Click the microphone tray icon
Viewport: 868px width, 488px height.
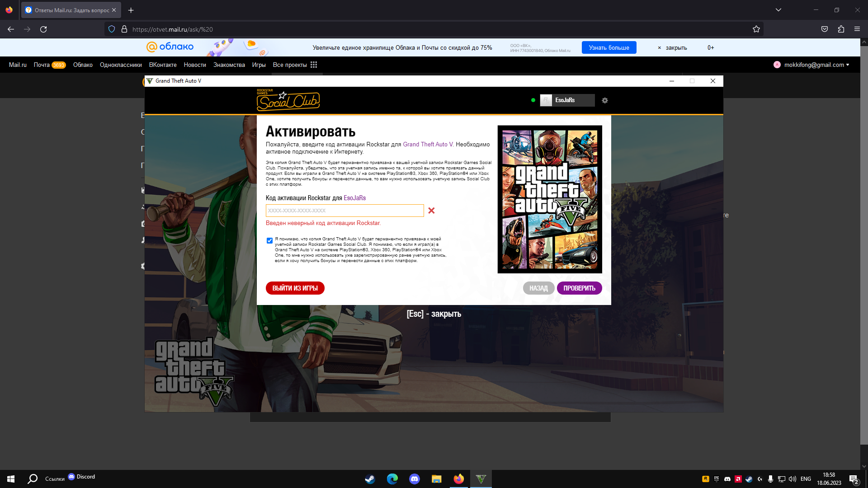(770, 479)
